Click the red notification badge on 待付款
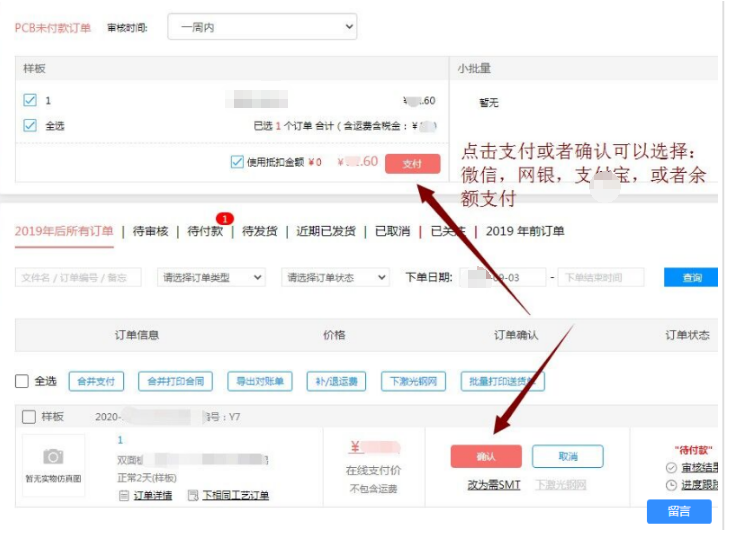 click(x=225, y=219)
